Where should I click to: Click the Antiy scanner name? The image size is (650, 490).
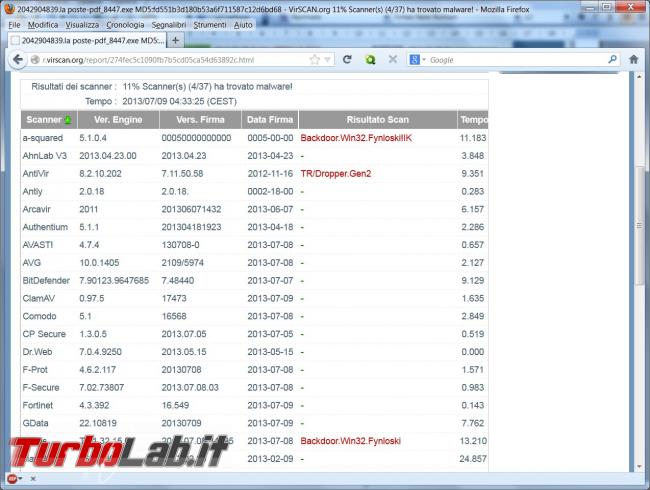32,192
